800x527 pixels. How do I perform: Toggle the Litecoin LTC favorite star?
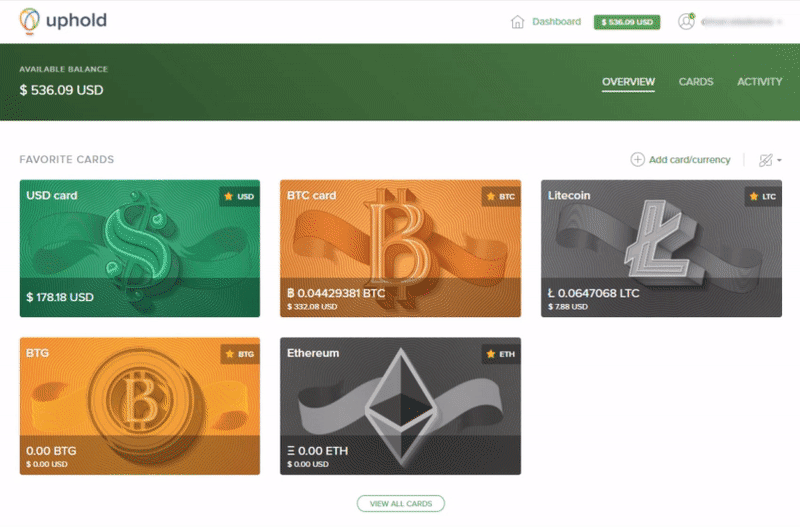pyautogui.click(x=754, y=196)
